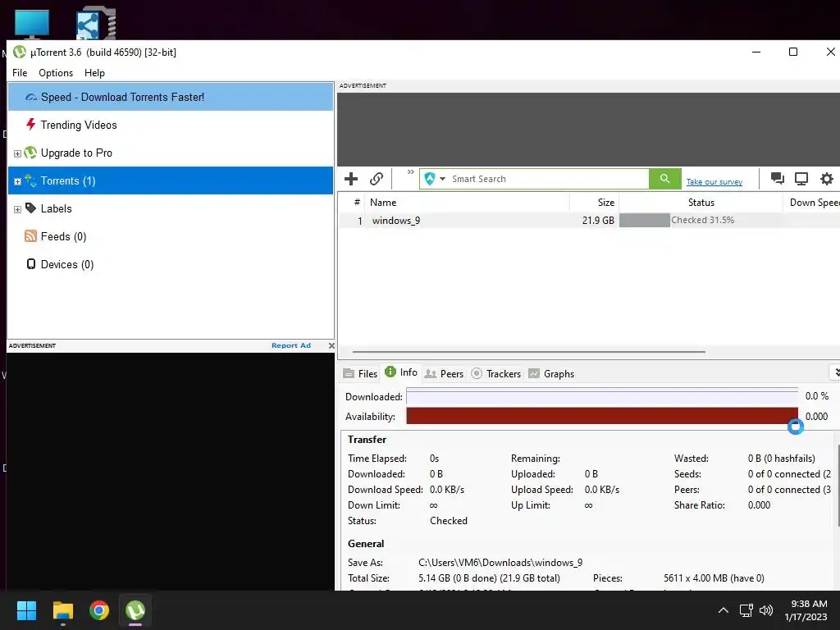
Task: Add a torrent with the plus icon
Action: pyautogui.click(x=351, y=179)
